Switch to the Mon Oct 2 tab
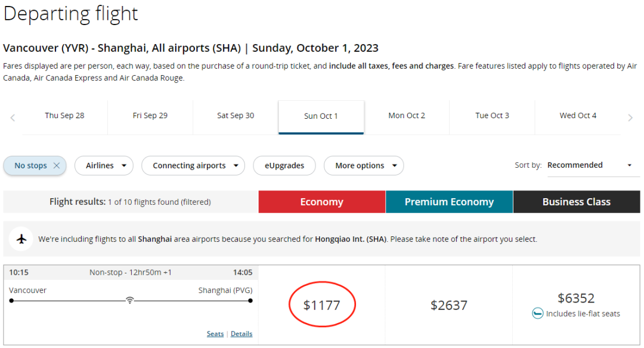The width and height of the screenshot is (644, 348). pyautogui.click(x=407, y=116)
